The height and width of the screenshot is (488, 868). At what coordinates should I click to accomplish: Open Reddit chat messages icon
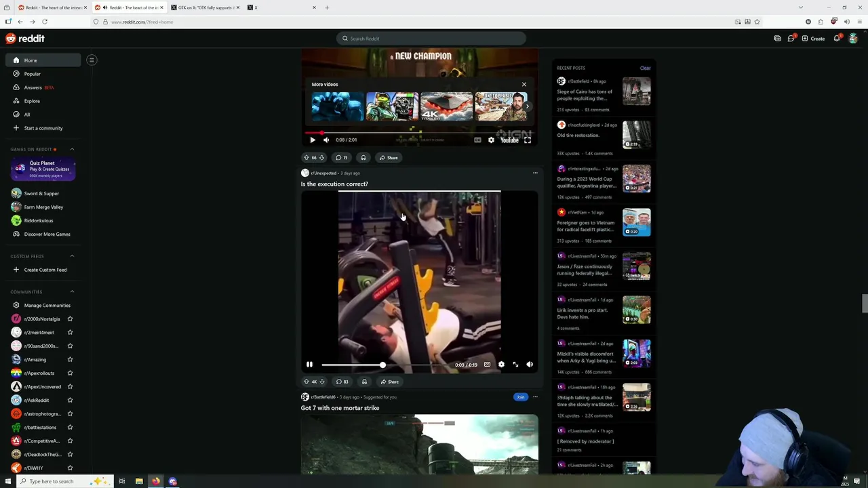pyautogui.click(x=791, y=39)
